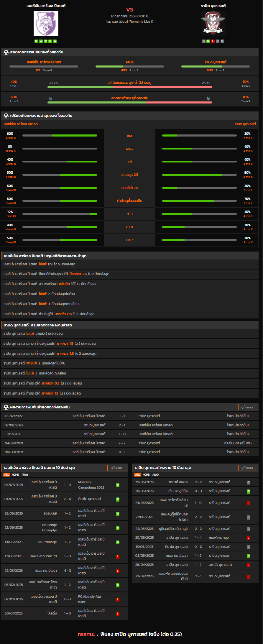Click the L badge in the FC Abdish-Ata Kant row
Image resolution: width=263 pixels, height=644 pixels.
point(118,599)
